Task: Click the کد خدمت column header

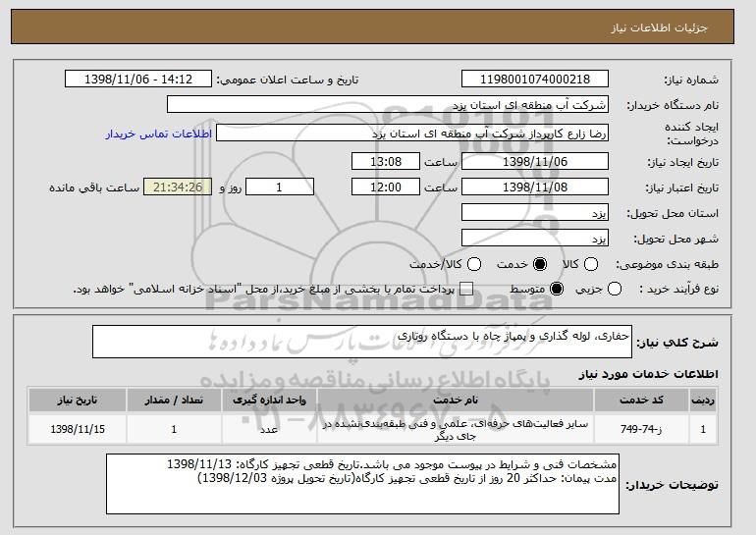Action: (641, 401)
